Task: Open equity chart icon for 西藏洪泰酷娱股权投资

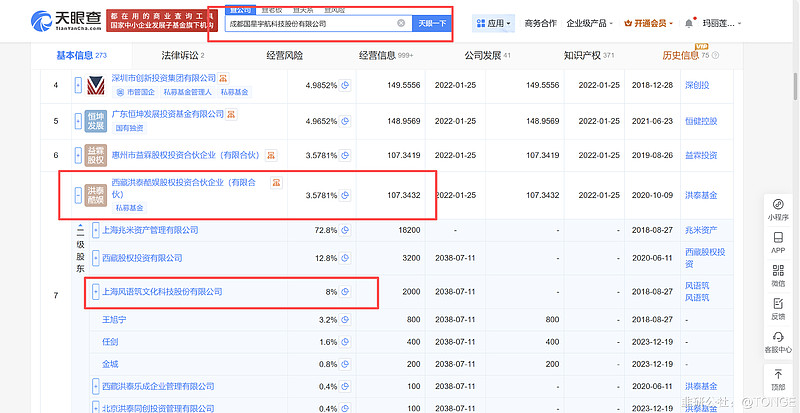Action: click(x=276, y=183)
